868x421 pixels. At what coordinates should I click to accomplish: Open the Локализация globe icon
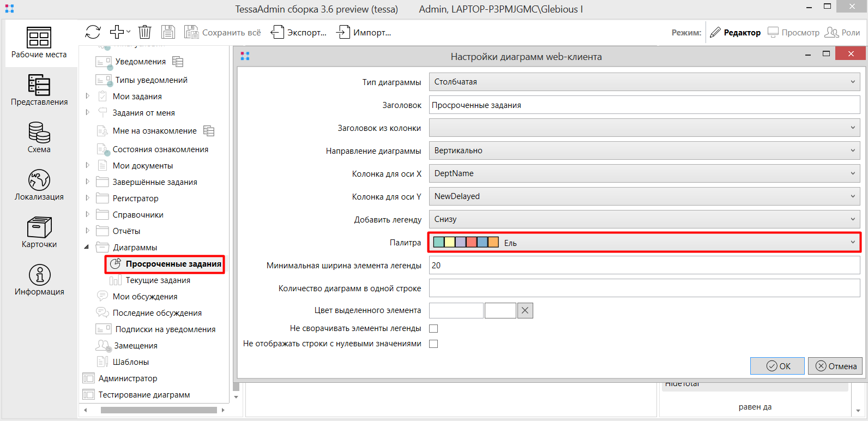(39, 180)
